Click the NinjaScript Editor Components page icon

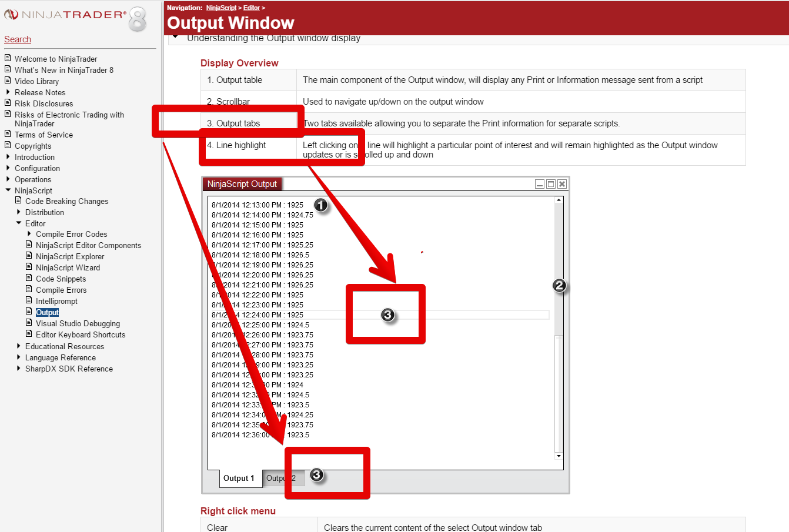coord(29,245)
